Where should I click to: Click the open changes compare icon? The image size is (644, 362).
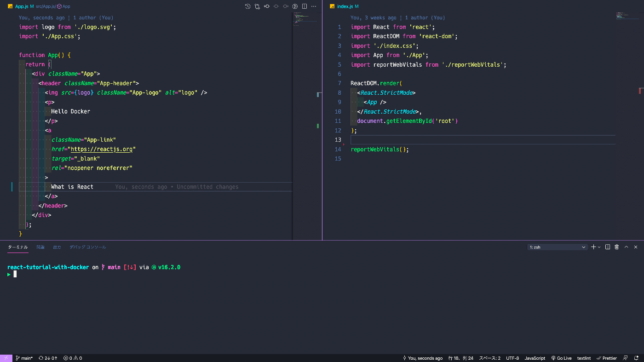coord(257,6)
